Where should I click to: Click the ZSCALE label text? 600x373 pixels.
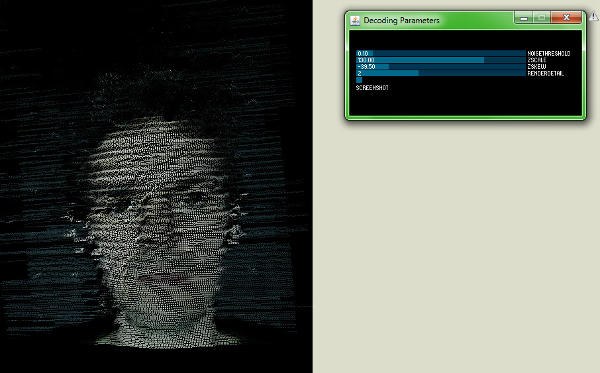click(x=537, y=60)
